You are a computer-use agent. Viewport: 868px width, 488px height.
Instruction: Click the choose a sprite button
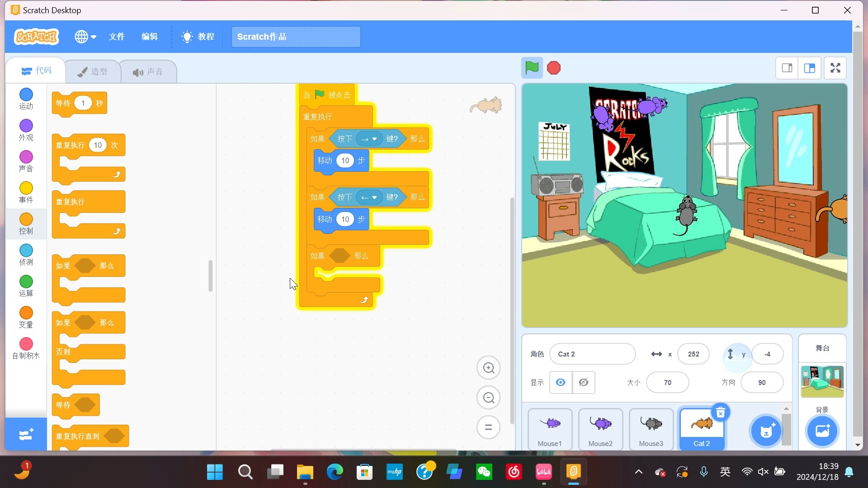[766, 431]
